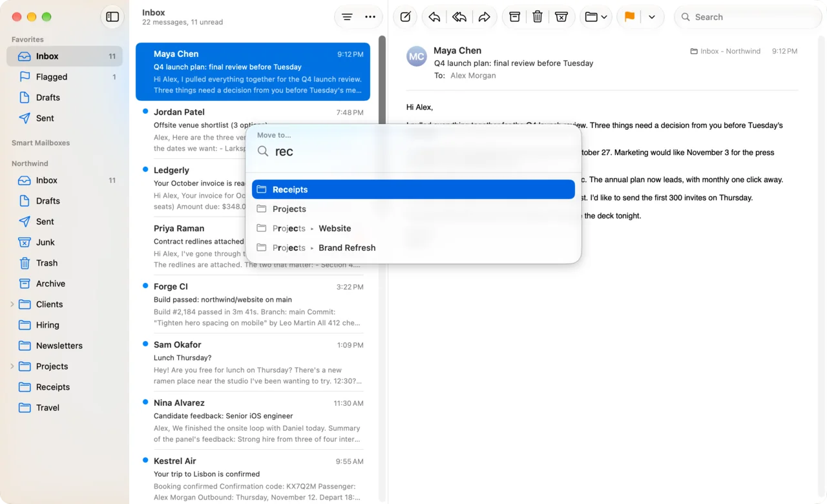The width and height of the screenshot is (827, 504).
Task: Open the Northwind Junk mailbox
Action: [x=65, y=242]
